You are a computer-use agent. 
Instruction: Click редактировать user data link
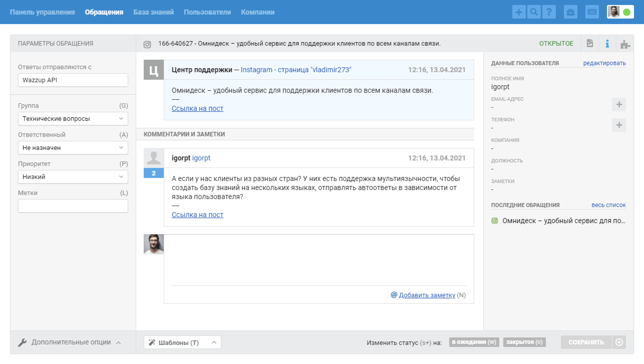(x=604, y=63)
